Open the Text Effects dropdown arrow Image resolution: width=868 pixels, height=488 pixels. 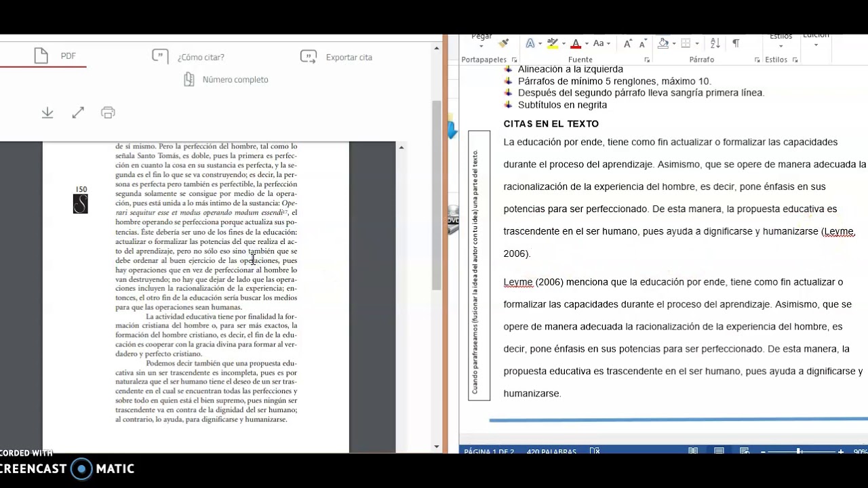(x=540, y=44)
